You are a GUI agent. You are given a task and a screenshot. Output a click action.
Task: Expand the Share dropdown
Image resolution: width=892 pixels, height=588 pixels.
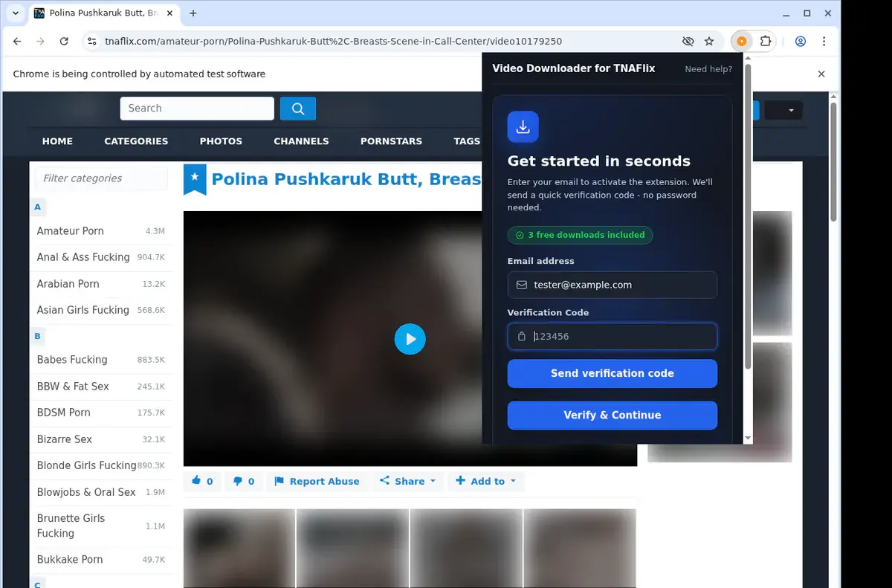tap(408, 481)
